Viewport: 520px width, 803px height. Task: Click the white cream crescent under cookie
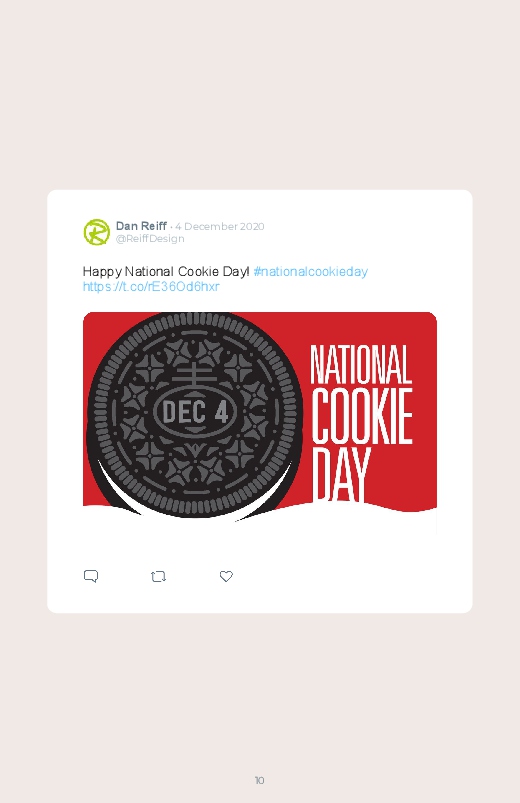click(120, 492)
